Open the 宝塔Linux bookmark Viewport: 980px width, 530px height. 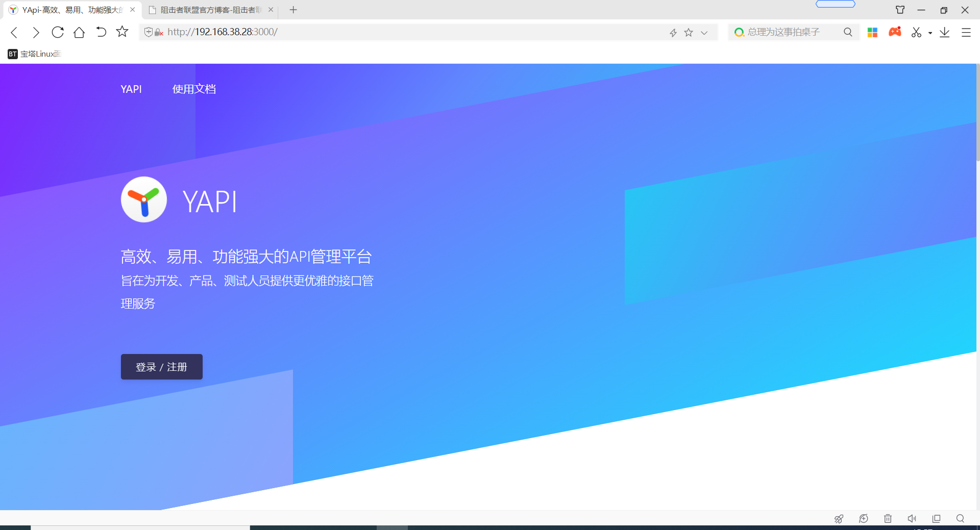(34, 54)
